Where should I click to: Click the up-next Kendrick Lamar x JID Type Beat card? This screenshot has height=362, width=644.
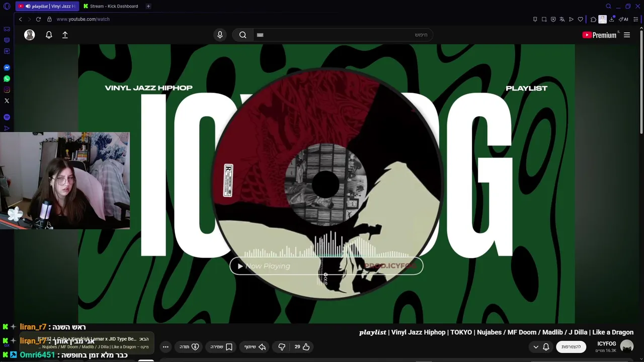[87, 343]
